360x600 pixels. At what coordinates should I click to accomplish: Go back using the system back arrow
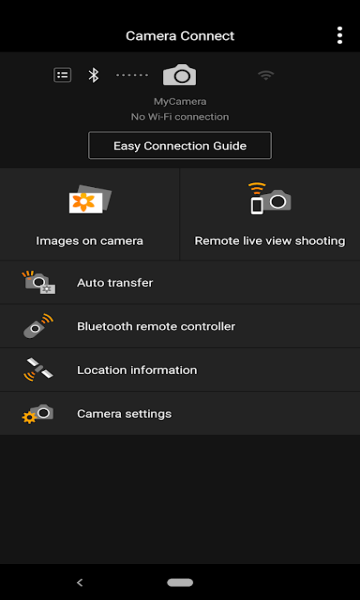80,582
